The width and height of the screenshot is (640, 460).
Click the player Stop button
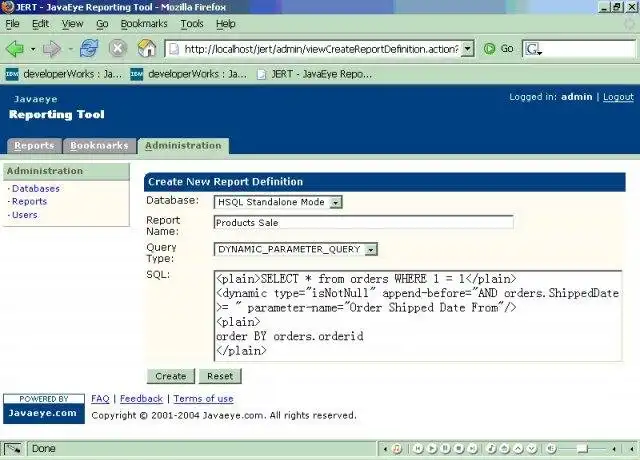(459, 449)
